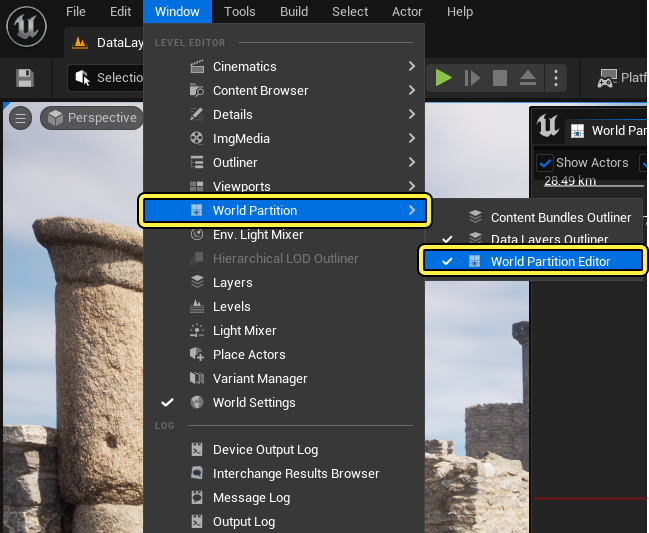This screenshot has height=533, width=649.
Task: Open the viewport hamburger options menu
Action: (x=20, y=118)
